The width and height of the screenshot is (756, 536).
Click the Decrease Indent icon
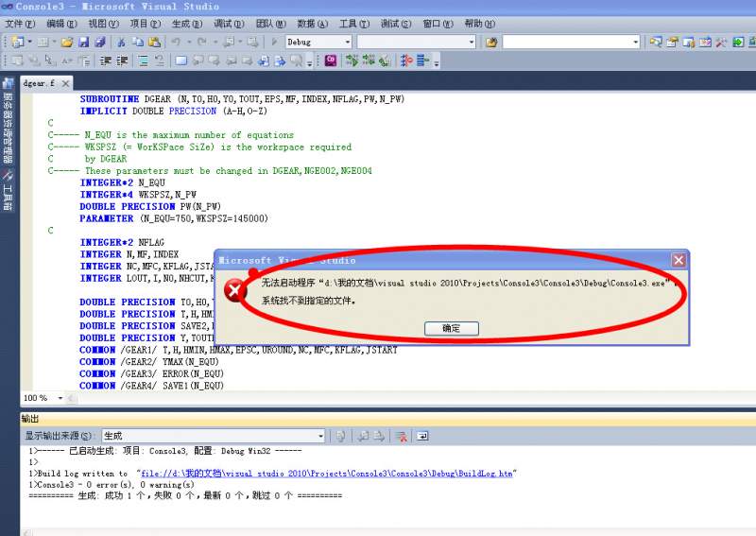(106, 61)
